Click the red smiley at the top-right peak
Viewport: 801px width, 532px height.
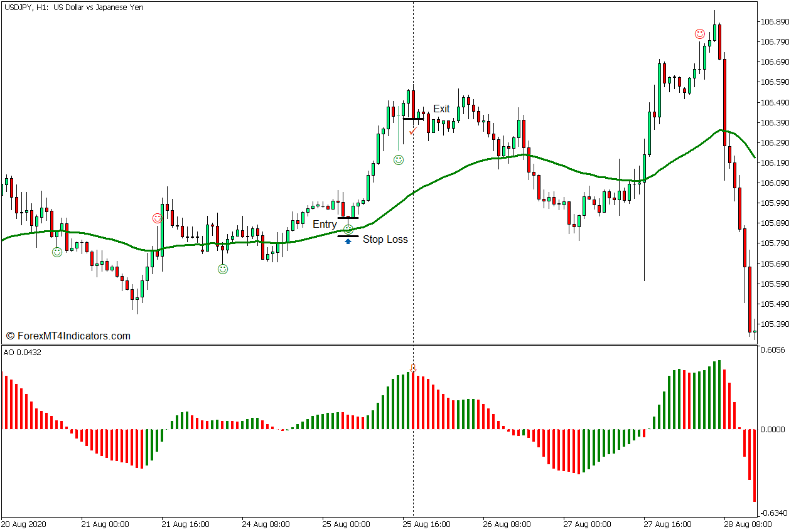click(700, 34)
